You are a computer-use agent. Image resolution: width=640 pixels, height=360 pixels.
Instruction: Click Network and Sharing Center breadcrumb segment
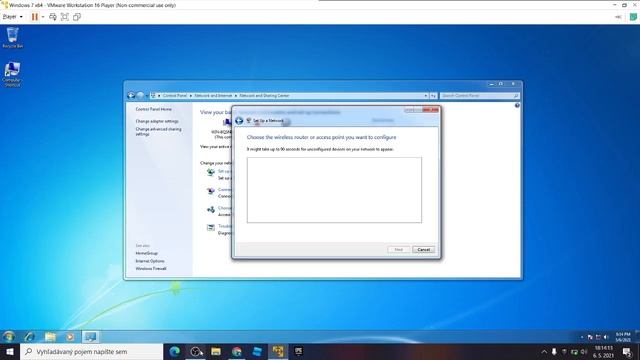[264, 96]
